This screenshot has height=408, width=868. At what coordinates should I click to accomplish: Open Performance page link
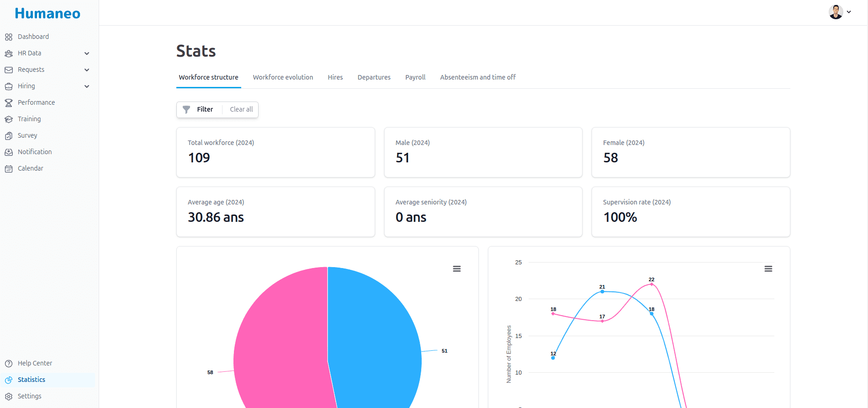[36, 102]
